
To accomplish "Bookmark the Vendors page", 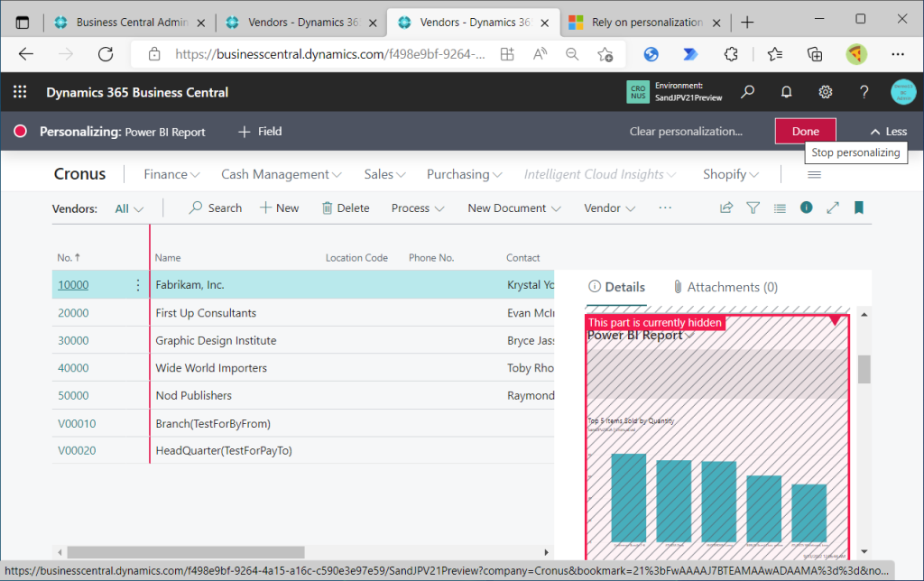I will point(859,207).
